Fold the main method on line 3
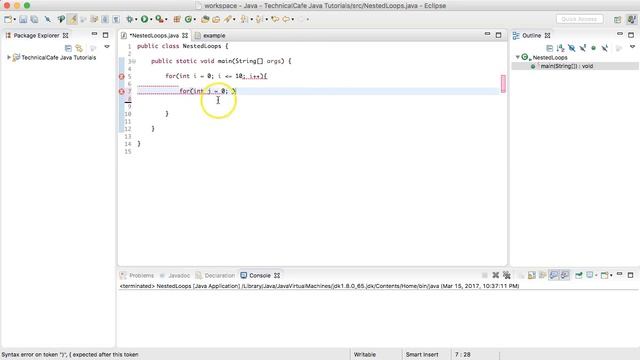The width and height of the screenshot is (640, 360). (x=134, y=61)
